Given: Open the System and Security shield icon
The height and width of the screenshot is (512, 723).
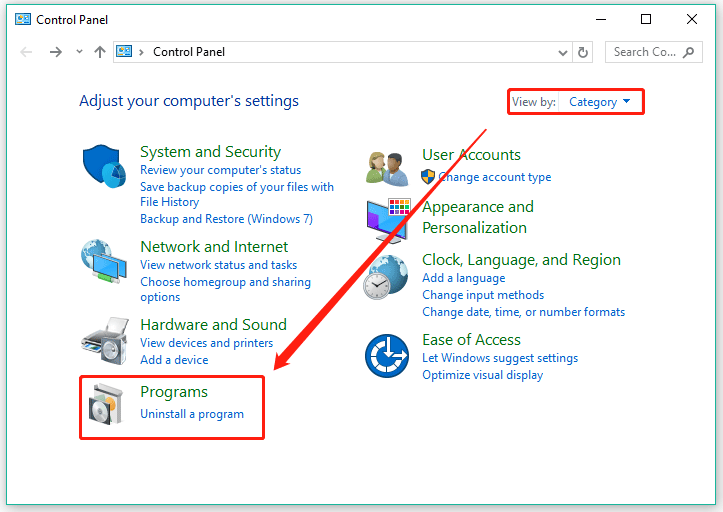Looking at the screenshot, I should pos(104,166).
